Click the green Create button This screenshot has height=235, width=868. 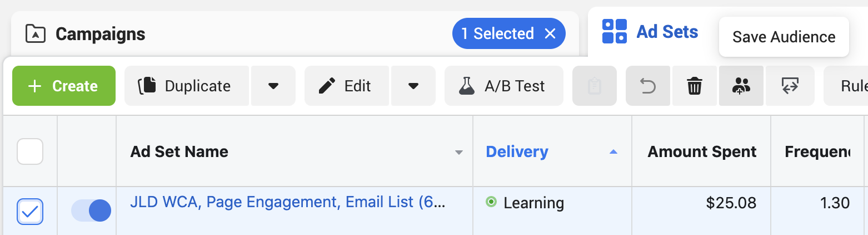coord(64,86)
